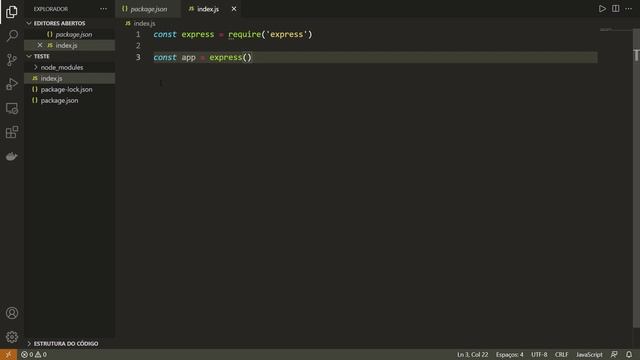Open the Run and Debug view
This screenshot has height=360, width=640.
click(11, 84)
